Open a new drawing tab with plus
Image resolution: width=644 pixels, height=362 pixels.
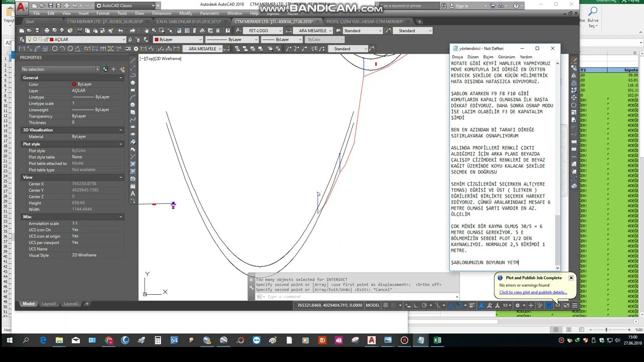(420, 22)
